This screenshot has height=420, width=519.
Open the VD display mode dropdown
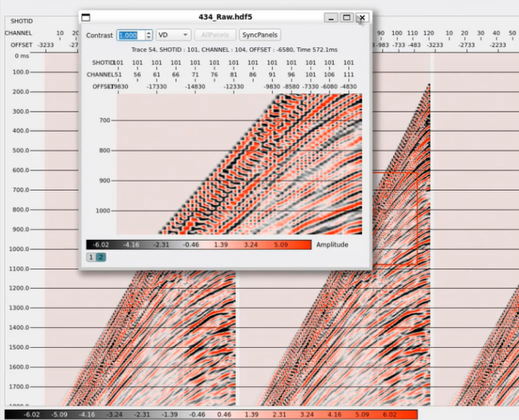point(173,35)
